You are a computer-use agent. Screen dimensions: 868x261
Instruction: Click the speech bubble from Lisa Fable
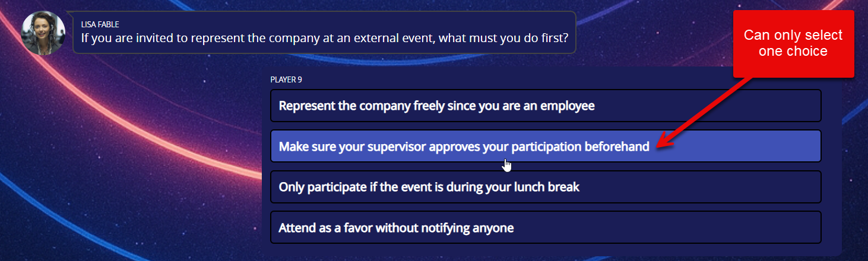324,33
